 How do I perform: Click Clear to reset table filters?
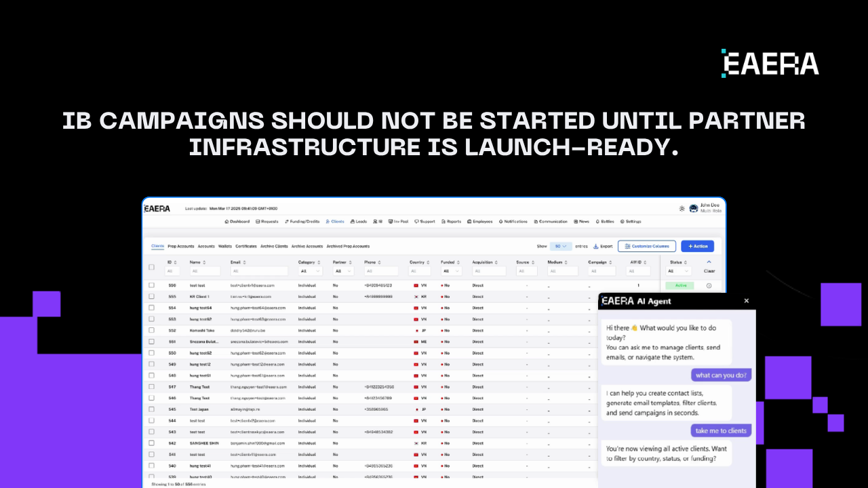click(709, 271)
